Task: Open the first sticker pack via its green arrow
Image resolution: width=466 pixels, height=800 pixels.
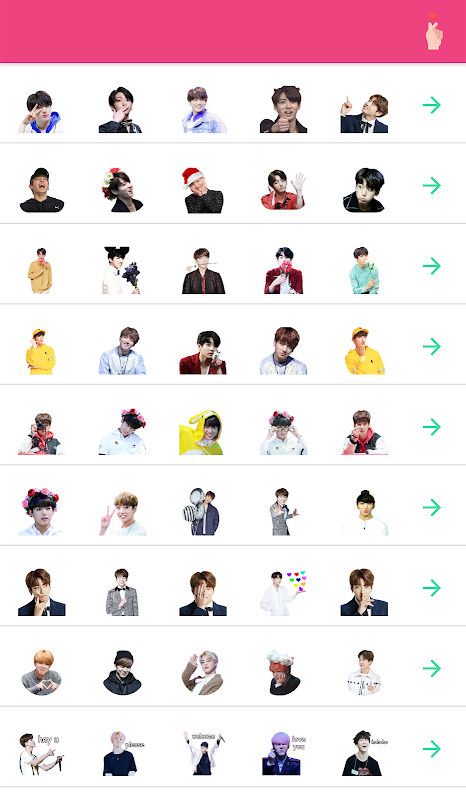Action: [432, 105]
